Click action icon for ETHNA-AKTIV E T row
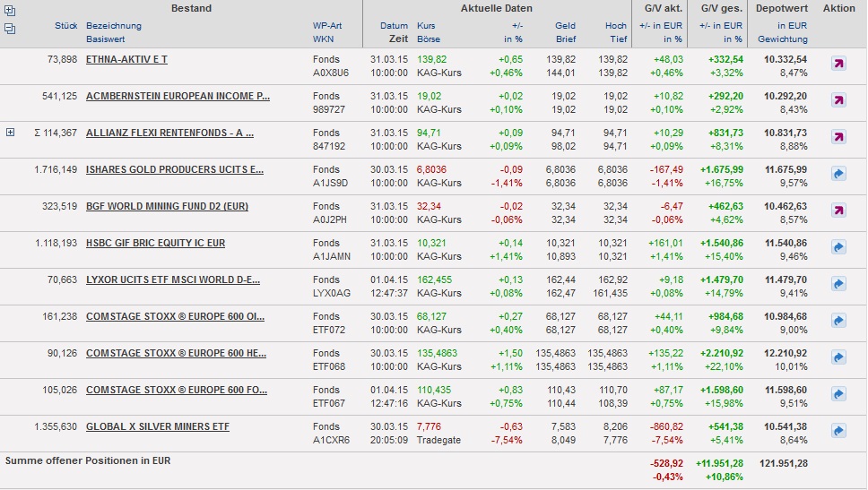The image size is (868, 490). [838, 64]
